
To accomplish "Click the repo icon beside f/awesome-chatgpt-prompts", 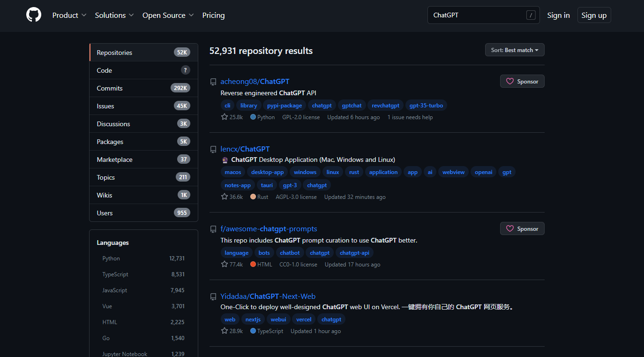I will pyautogui.click(x=213, y=229).
